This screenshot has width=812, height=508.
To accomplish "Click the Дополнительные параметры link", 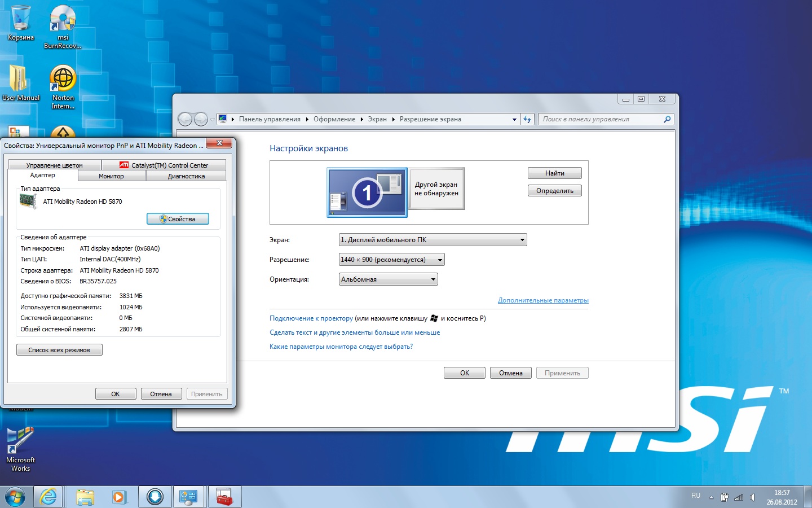I will tap(543, 300).
